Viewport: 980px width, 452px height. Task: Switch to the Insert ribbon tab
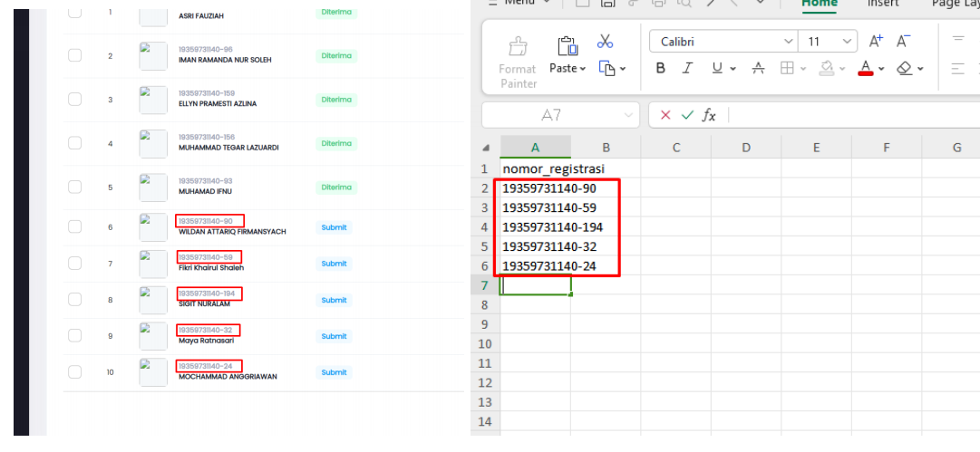pyautogui.click(x=883, y=4)
